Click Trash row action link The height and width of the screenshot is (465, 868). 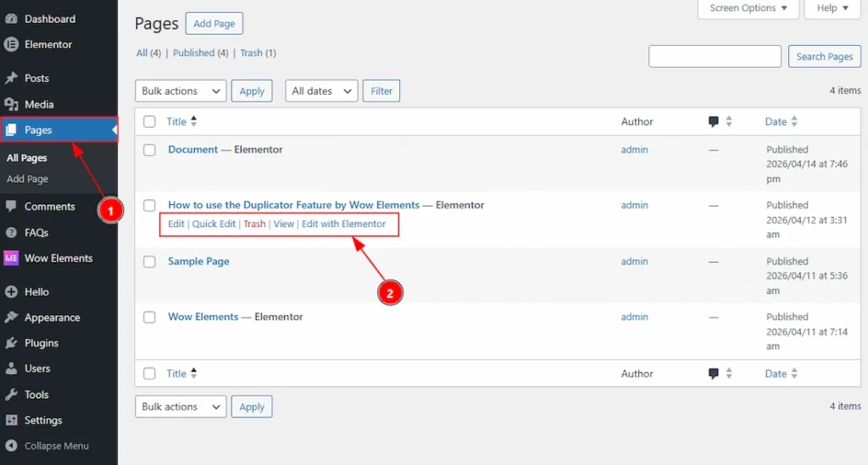pos(254,224)
